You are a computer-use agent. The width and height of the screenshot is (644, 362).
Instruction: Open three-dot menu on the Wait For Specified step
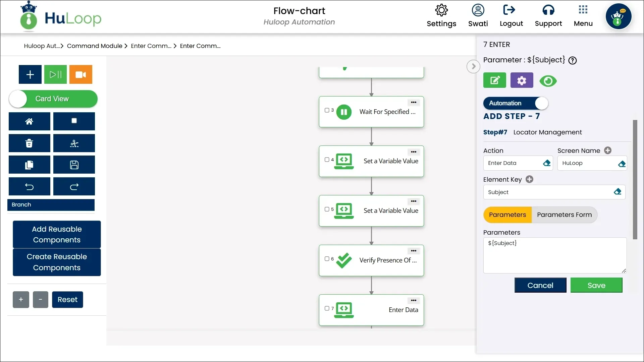click(414, 103)
